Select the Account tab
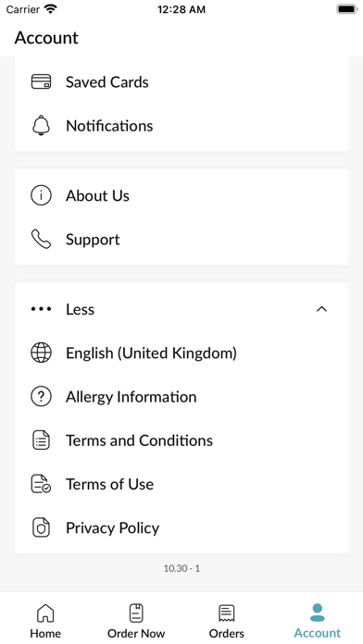The width and height of the screenshot is (363, 644). point(318,621)
